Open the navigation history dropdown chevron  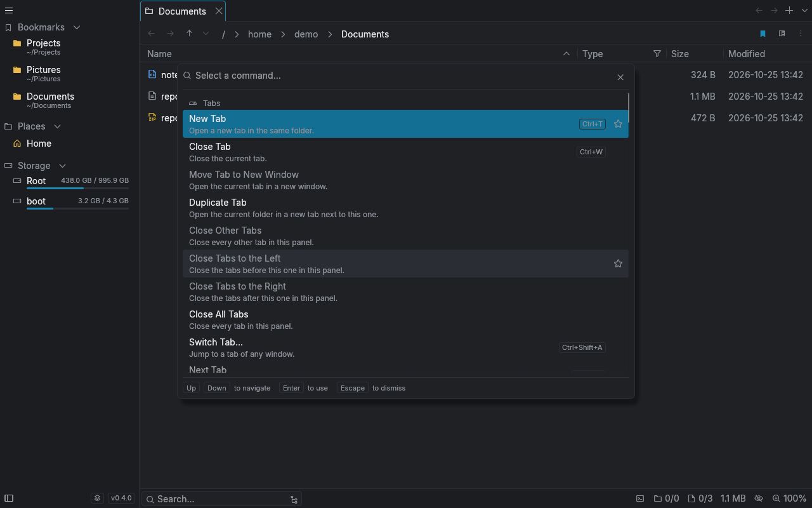(206, 34)
